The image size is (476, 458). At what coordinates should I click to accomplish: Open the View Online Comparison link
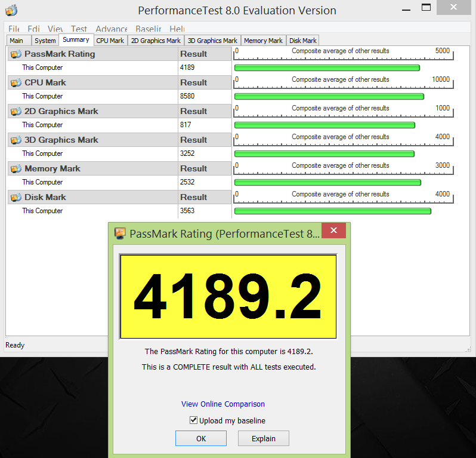223,404
